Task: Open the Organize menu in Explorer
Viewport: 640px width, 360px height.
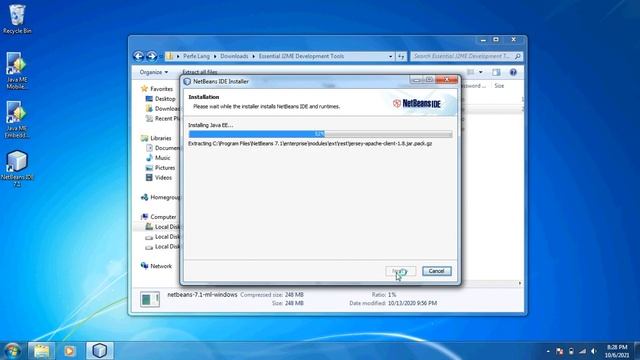Action: 153,72
